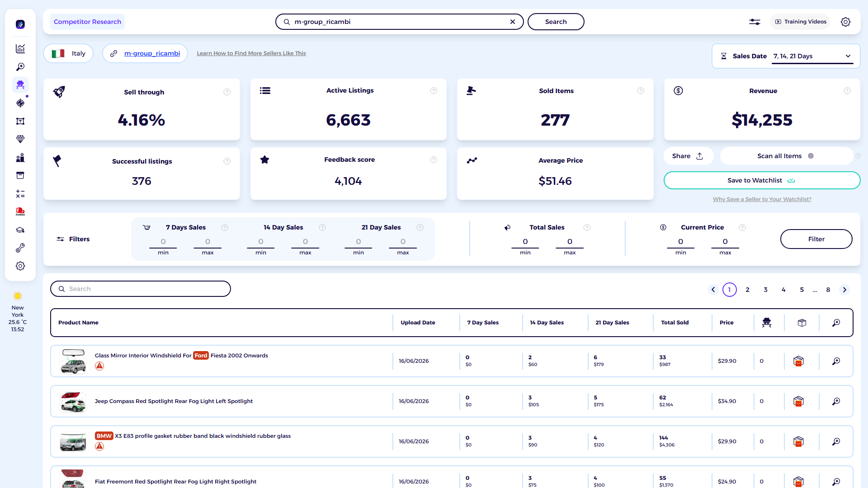Image resolution: width=868 pixels, height=488 pixels.
Task: Go to page 2 of results
Action: (748, 290)
